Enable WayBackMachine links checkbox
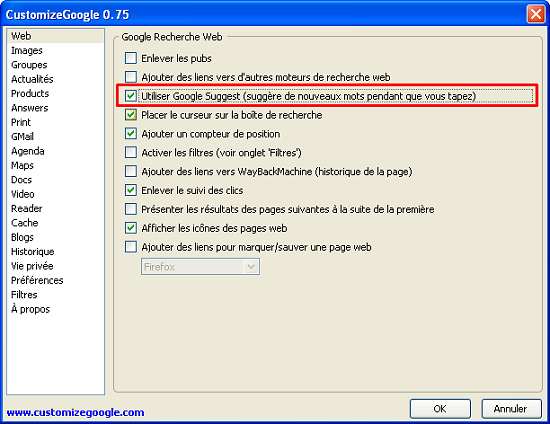The image size is (550, 424). [x=131, y=171]
